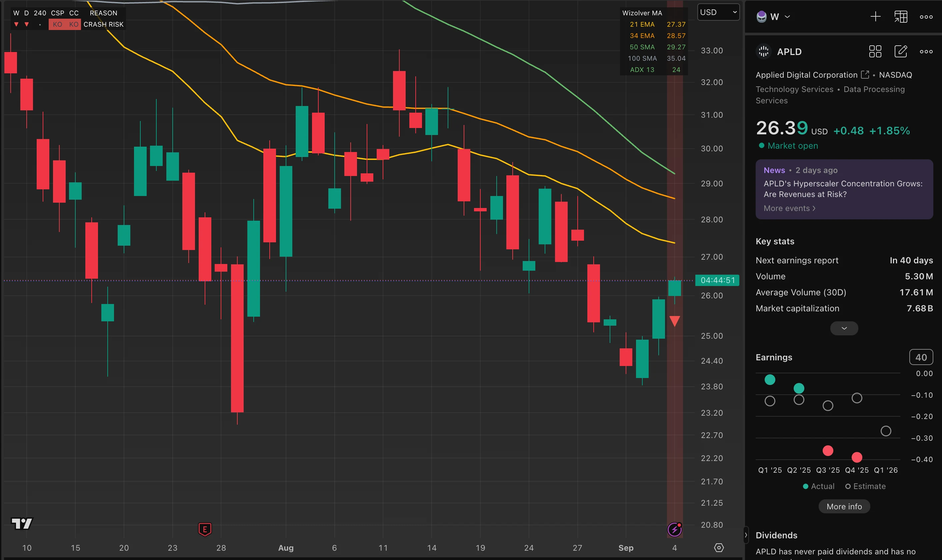Select the ADX 13 row
This screenshot has height=560, width=942.
pos(654,69)
